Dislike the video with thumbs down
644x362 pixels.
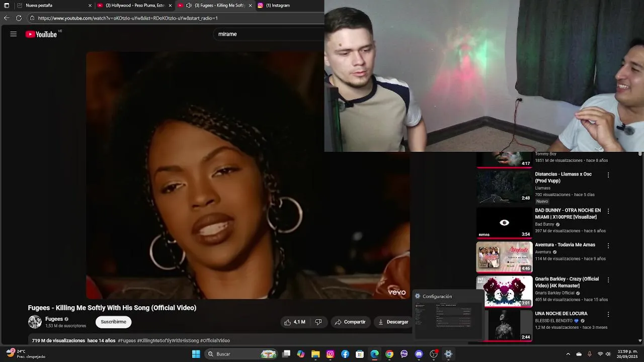point(318,322)
